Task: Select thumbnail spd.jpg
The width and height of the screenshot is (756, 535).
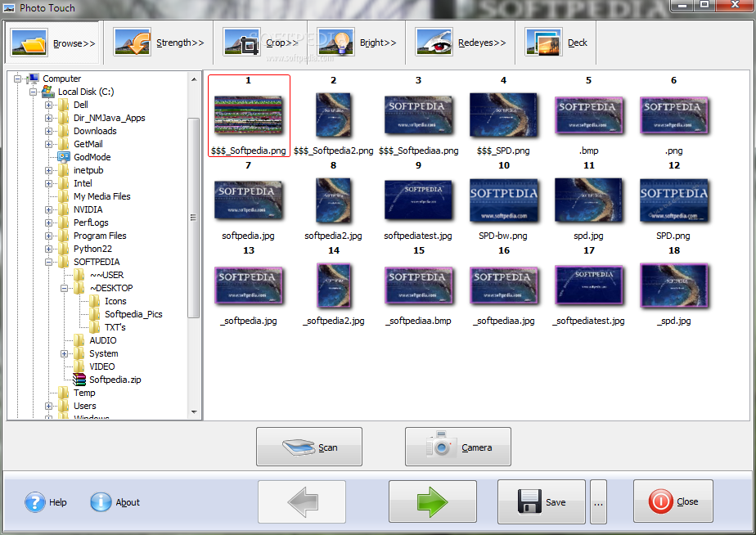Action: point(589,200)
